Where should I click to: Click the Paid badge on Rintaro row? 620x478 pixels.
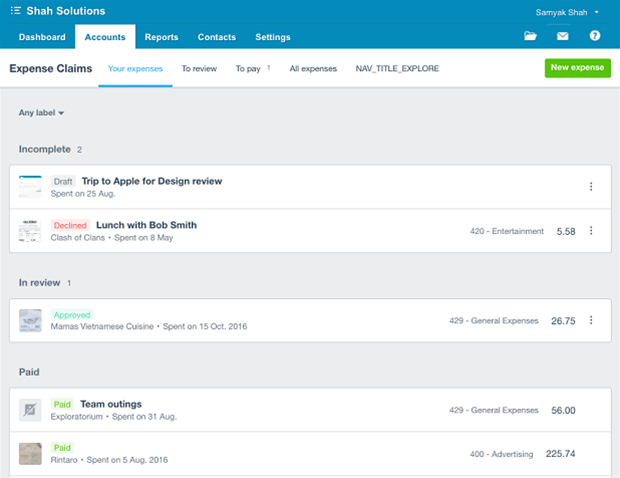[x=62, y=448]
